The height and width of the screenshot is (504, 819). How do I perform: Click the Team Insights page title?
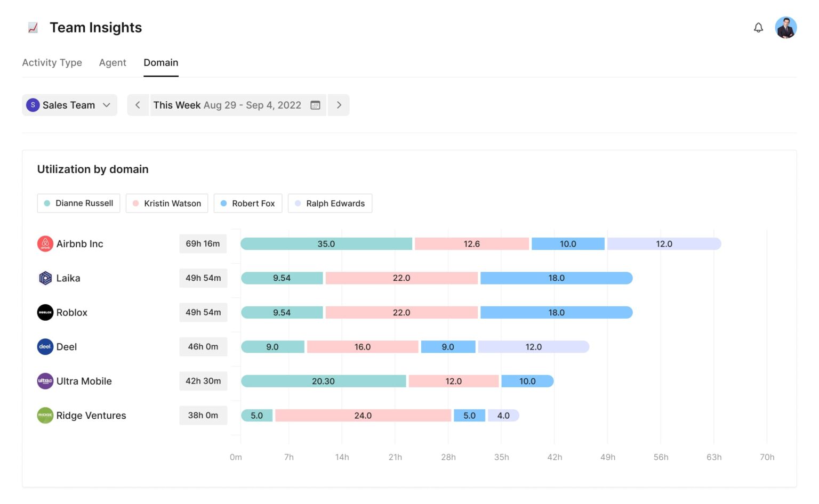click(x=96, y=28)
